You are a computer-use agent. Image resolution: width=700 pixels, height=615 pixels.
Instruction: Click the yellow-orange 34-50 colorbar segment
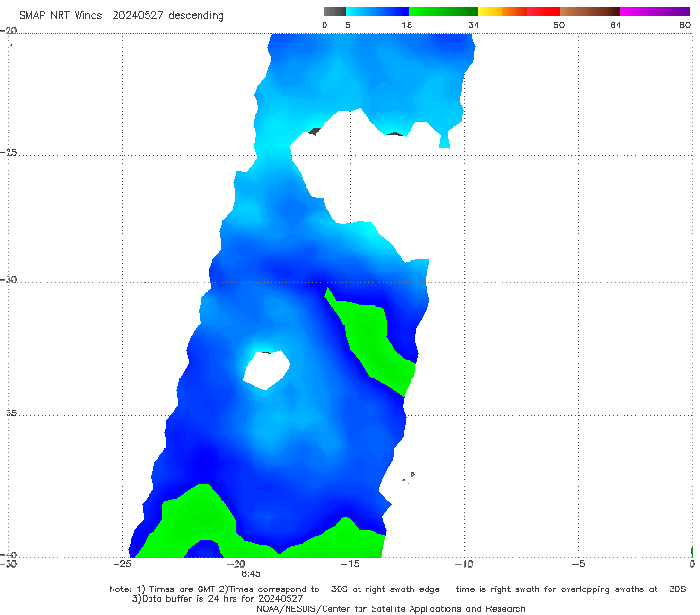pyautogui.click(x=518, y=11)
